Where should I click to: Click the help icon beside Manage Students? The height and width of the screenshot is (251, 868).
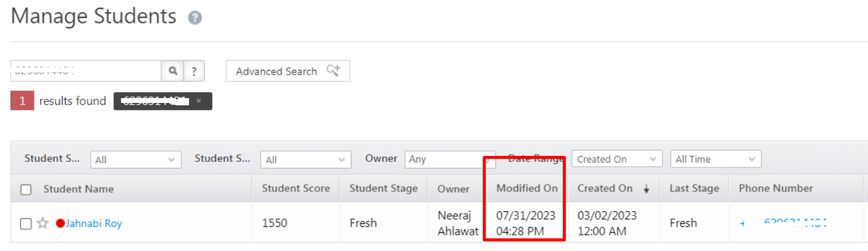194,18
